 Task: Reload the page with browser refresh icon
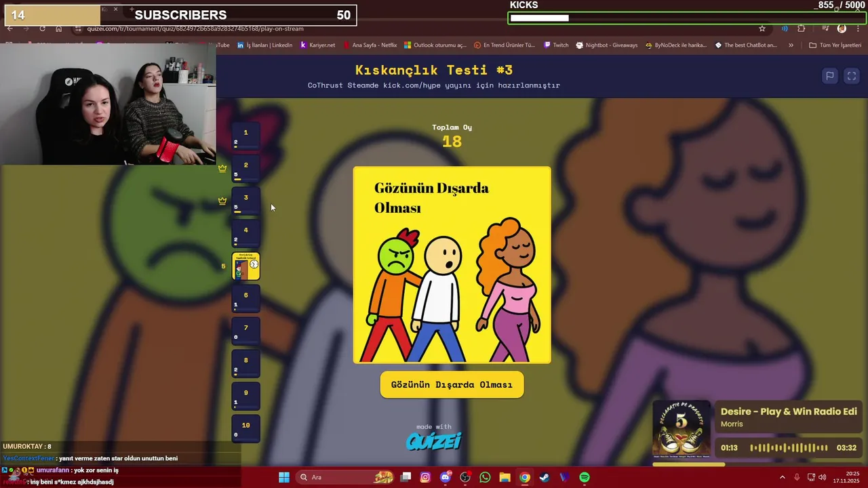coord(42,28)
